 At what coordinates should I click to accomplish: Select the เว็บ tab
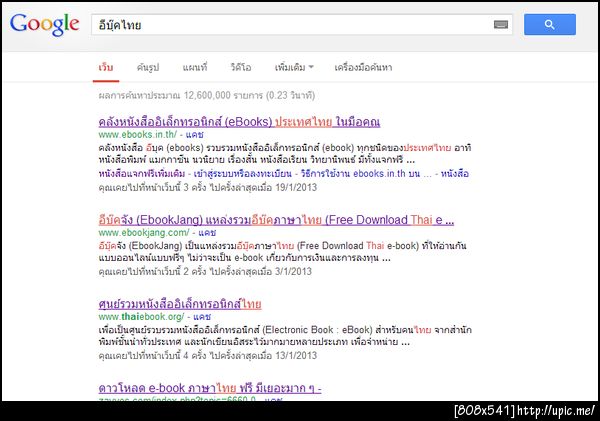[x=106, y=67]
